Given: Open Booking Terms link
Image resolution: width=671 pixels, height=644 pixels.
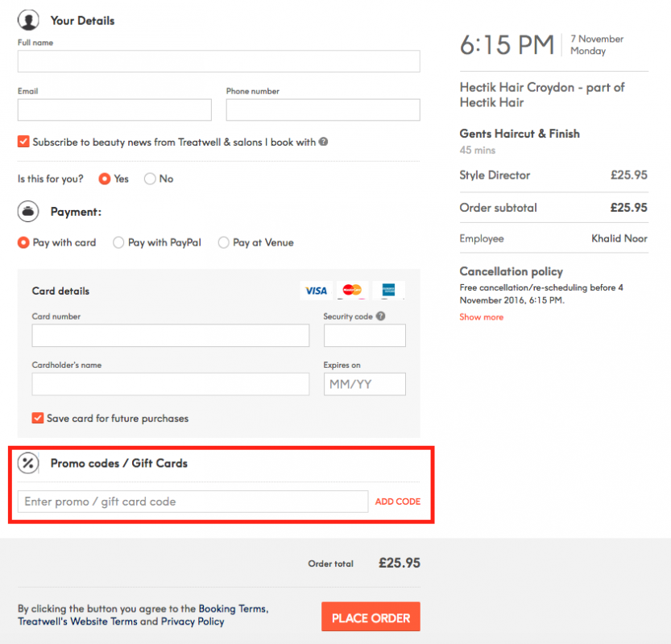Looking at the screenshot, I should tap(233, 608).
